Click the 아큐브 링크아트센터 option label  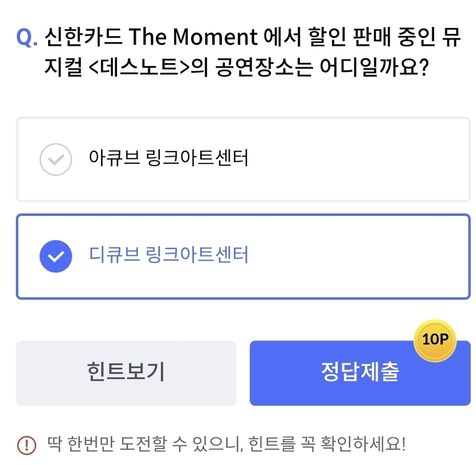click(169, 158)
